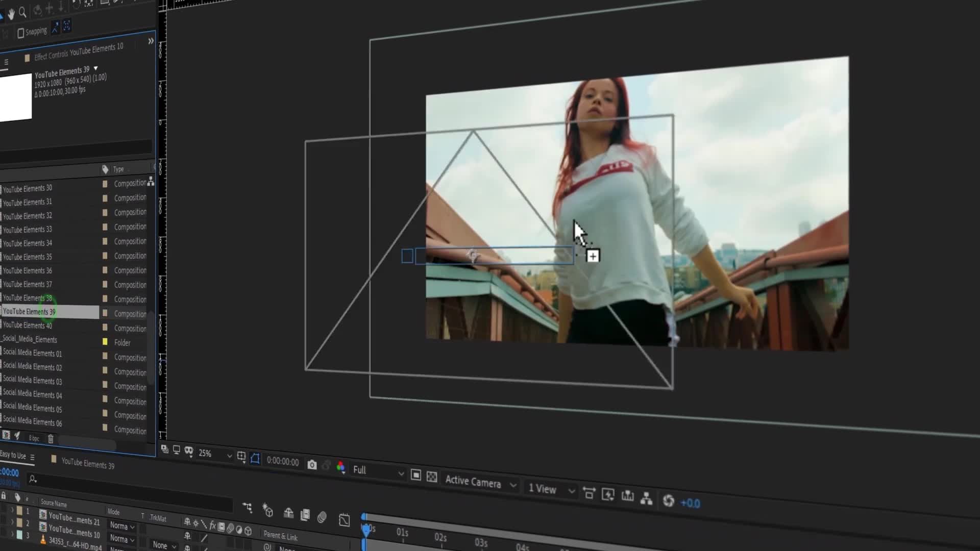The image size is (980, 551).
Task: Click label color swatch of YouTube Elements 31
Action: (x=105, y=198)
